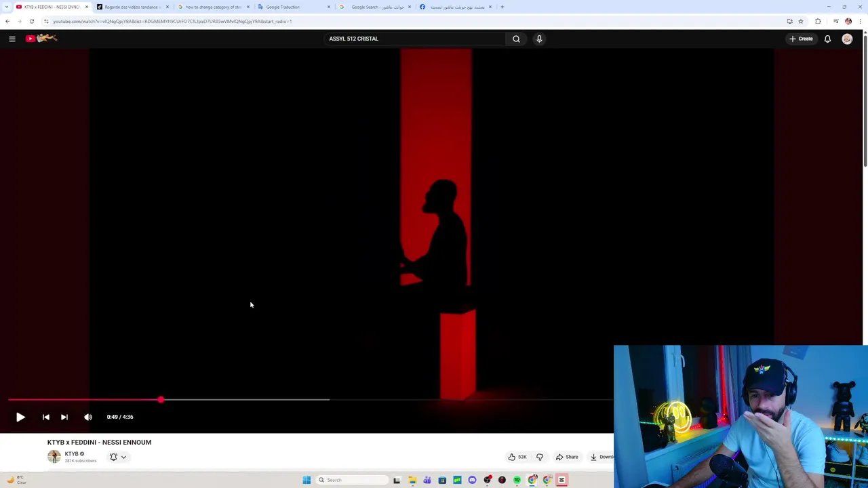Close the KTYB x FEDDINI tab
Image resolution: width=868 pixels, height=488 pixels.
87,7
